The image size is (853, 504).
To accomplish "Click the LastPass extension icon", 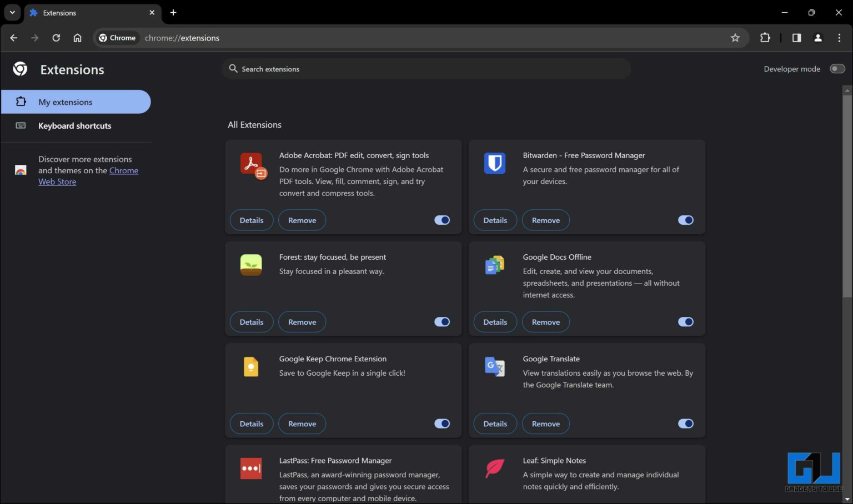I will [x=251, y=468].
